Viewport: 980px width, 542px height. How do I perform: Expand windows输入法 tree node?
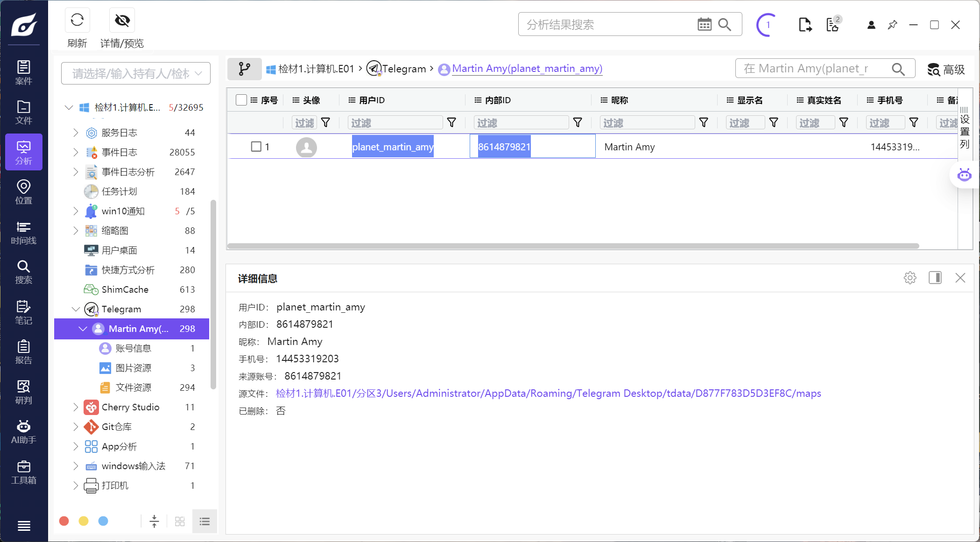[x=76, y=466]
